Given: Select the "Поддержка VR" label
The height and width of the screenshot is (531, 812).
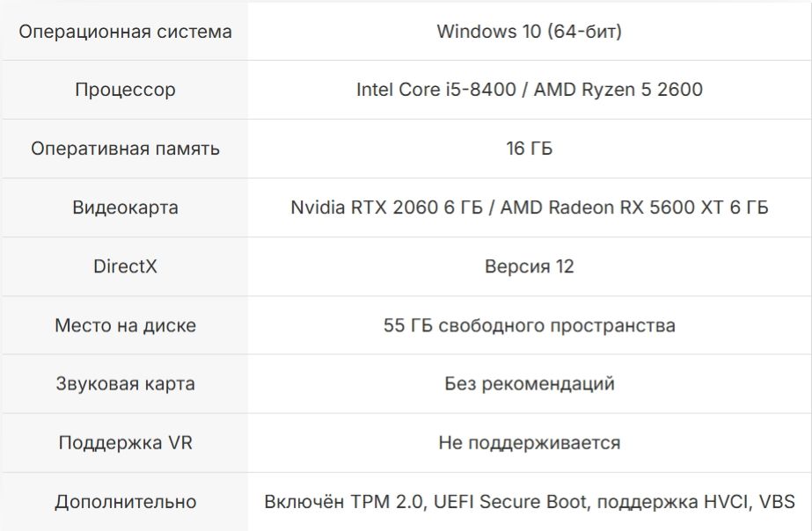Looking at the screenshot, I should 125,443.
